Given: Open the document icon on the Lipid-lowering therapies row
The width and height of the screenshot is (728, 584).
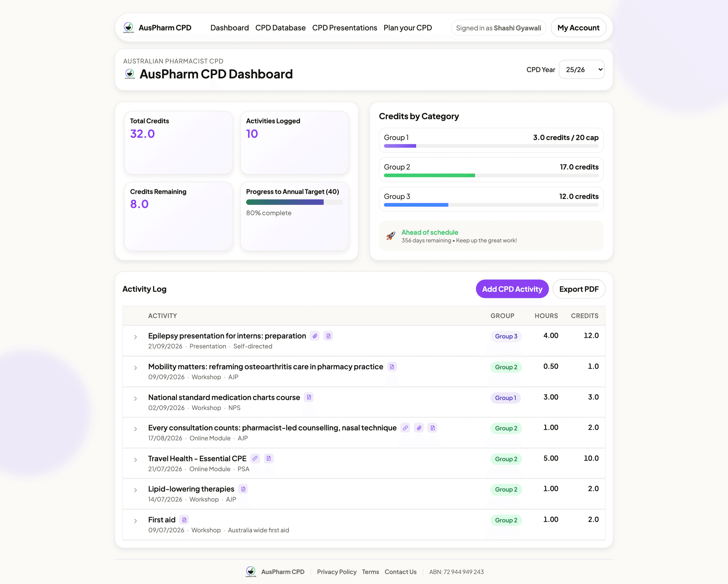Looking at the screenshot, I should coord(243,489).
